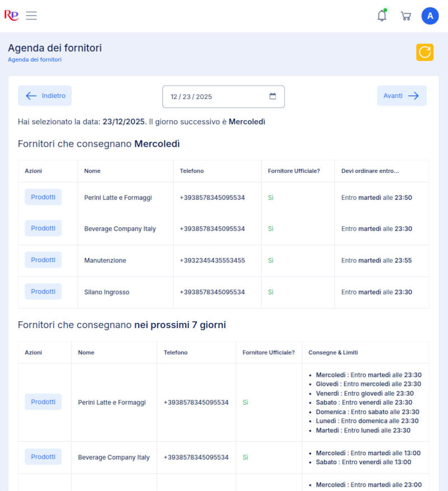Viewport: 448px width, 491px height.
Task: Open the shopping cart
Action: [x=405, y=16]
